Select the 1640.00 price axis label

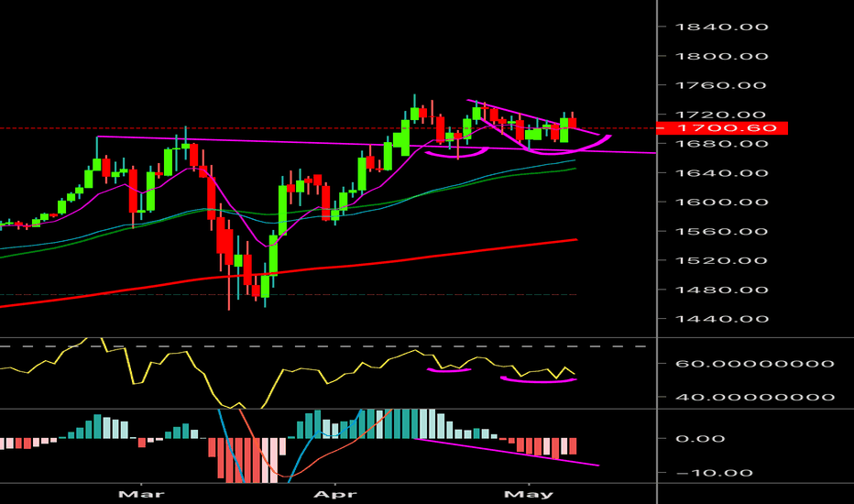[x=722, y=173]
